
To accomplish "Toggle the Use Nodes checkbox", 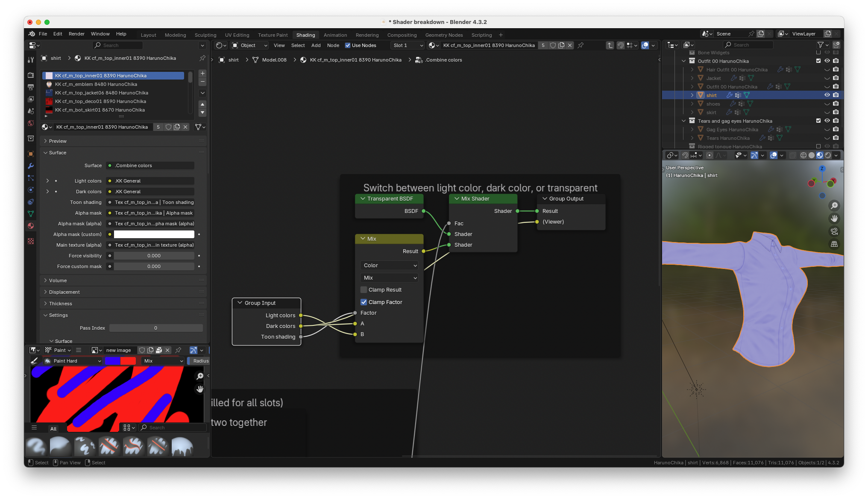I will coord(348,45).
